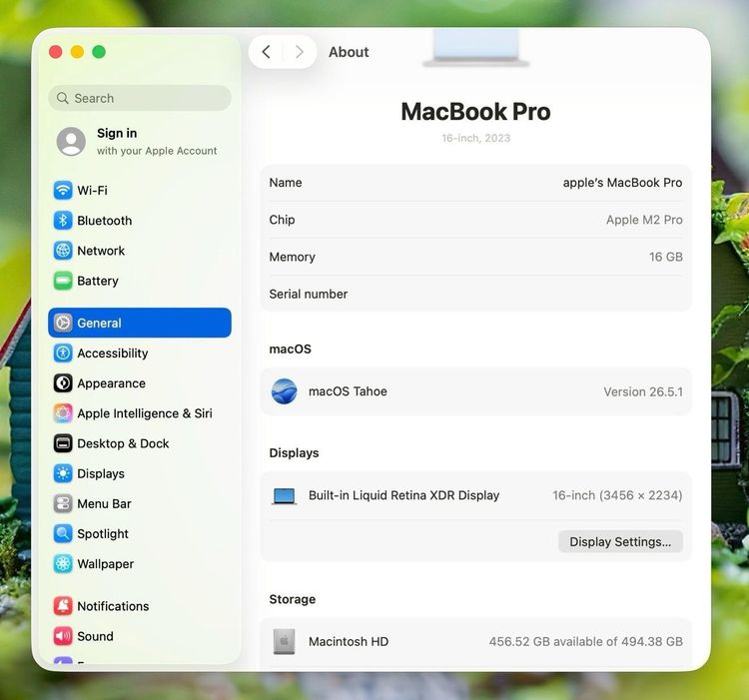The height and width of the screenshot is (700, 749).
Task: Go back with the left chevron
Action: tap(266, 52)
